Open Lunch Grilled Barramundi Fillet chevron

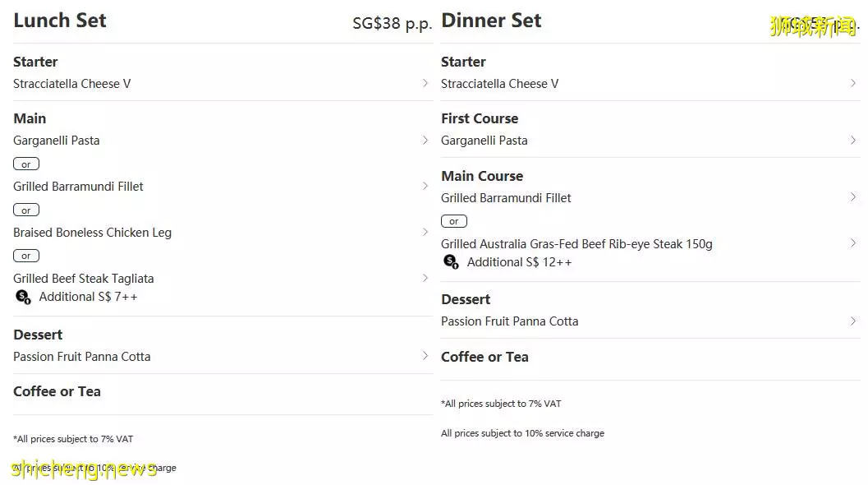[425, 187]
